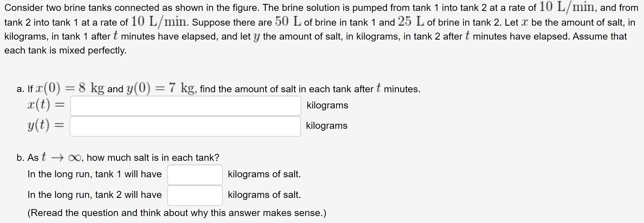
Task: Focus the empty box after 'tank 1 will have'
Action: (195, 174)
